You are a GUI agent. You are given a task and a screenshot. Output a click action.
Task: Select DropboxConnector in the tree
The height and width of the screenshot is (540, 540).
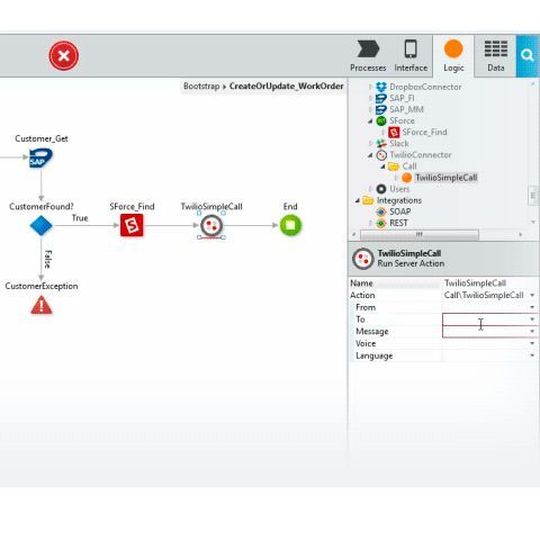click(425, 87)
